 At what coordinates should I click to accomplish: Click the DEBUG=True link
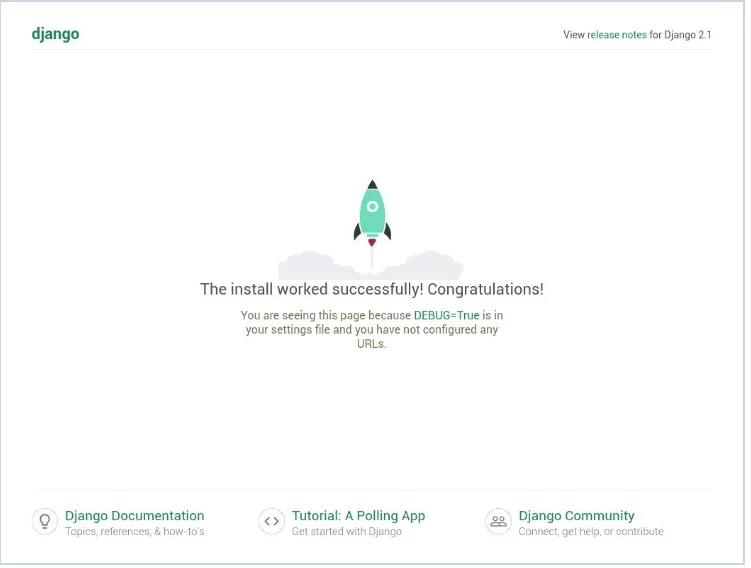(446, 315)
